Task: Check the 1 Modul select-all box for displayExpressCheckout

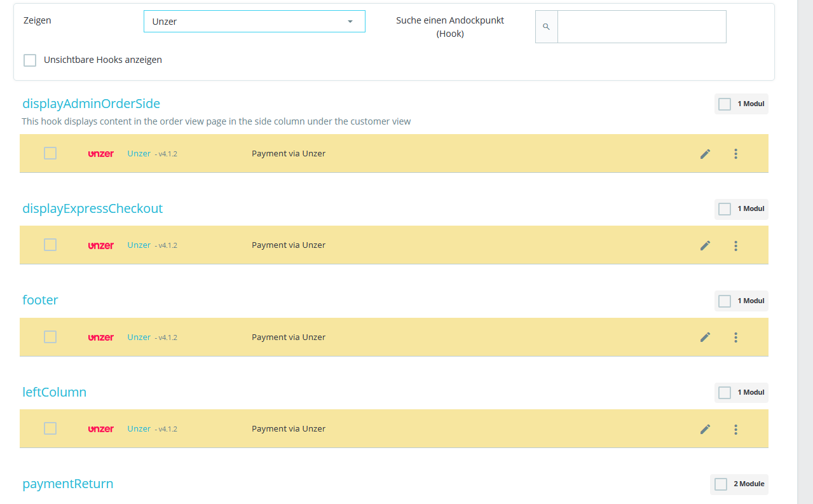Action: (725, 209)
